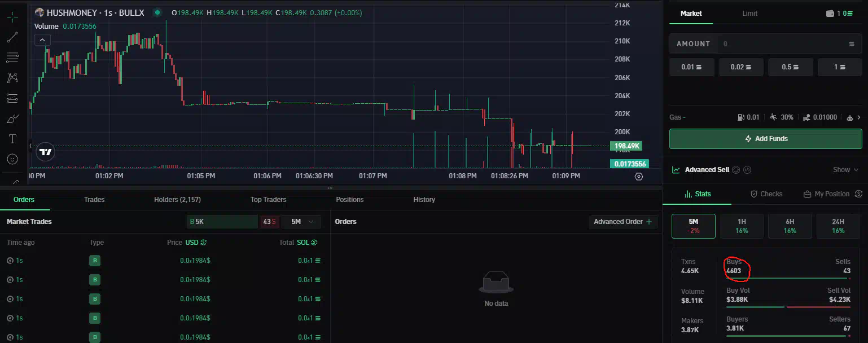This screenshot has height=343, width=868.
Task: Click the SOL icon in the amount field
Action: [852, 44]
